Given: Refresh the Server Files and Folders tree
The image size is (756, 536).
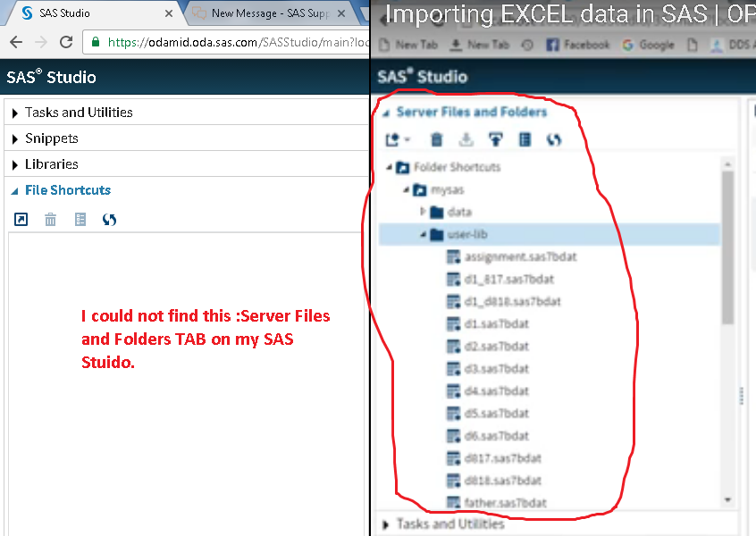Looking at the screenshot, I should point(554,139).
